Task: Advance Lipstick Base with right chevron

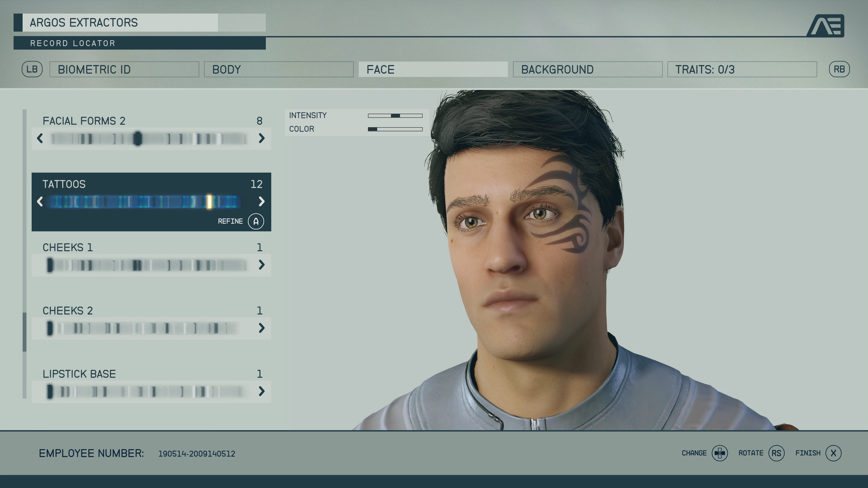Action: coord(262,391)
